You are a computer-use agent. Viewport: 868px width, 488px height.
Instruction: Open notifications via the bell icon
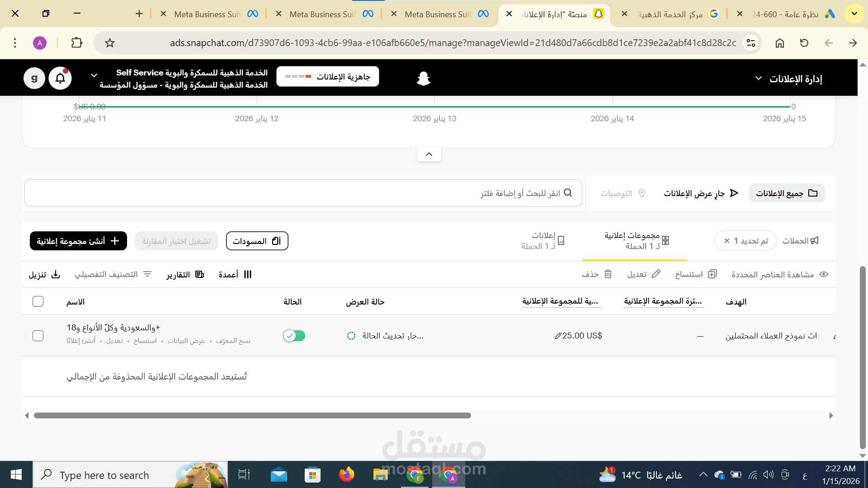pos(60,77)
